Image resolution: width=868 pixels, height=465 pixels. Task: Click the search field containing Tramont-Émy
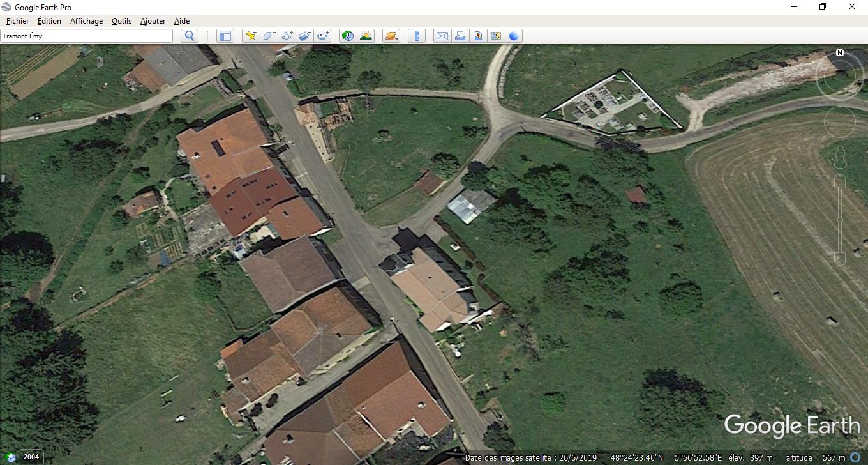(x=86, y=36)
